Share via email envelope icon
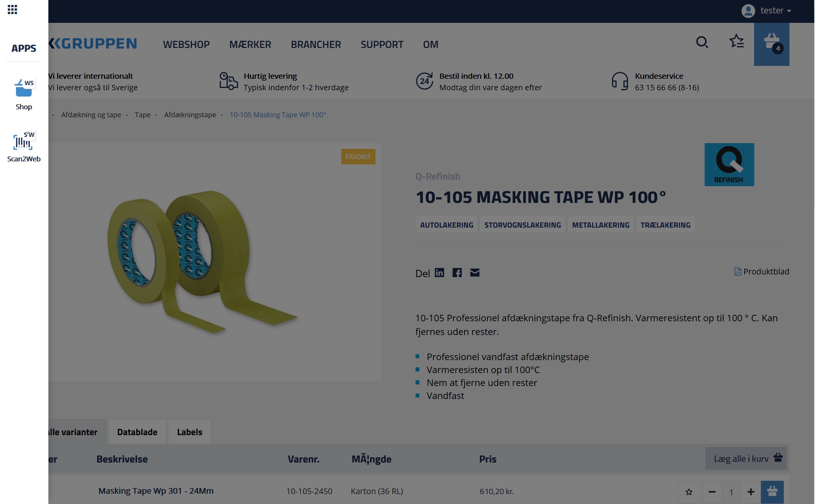Image resolution: width=815 pixels, height=504 pixels. pos(475,273)
